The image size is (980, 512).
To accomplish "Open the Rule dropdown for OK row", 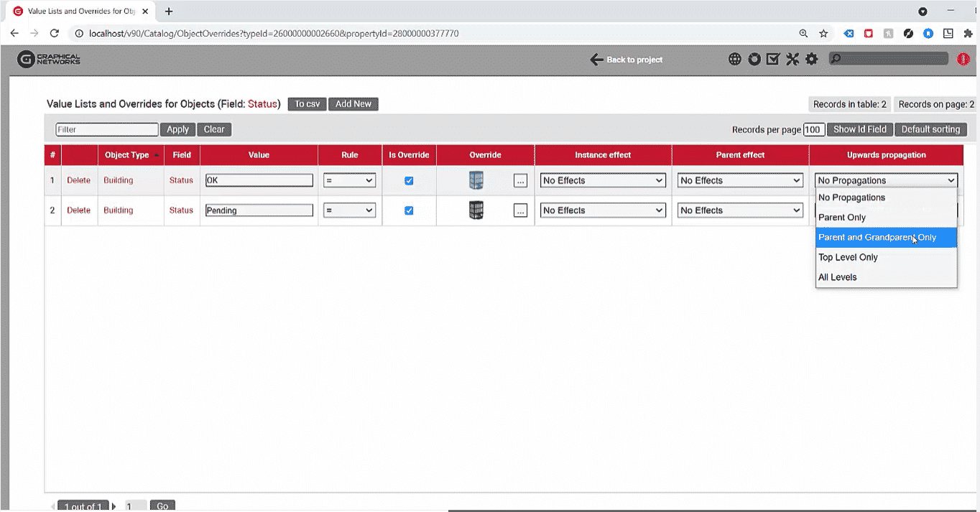I will (349, 180).
